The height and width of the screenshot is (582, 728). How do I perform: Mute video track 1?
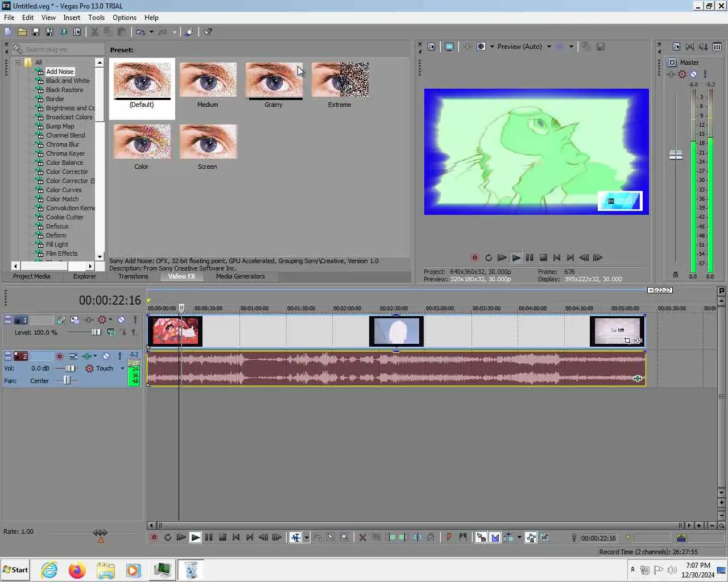[x=121, y=320]
